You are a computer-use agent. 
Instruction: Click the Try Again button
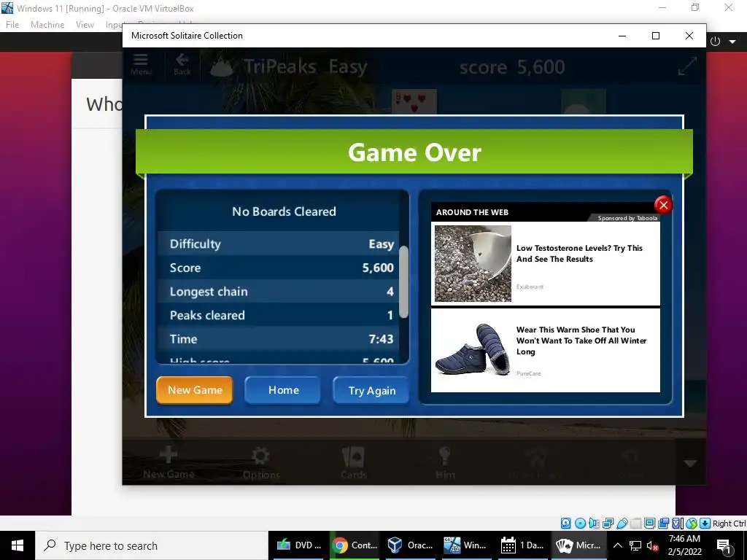click(371, 391)
